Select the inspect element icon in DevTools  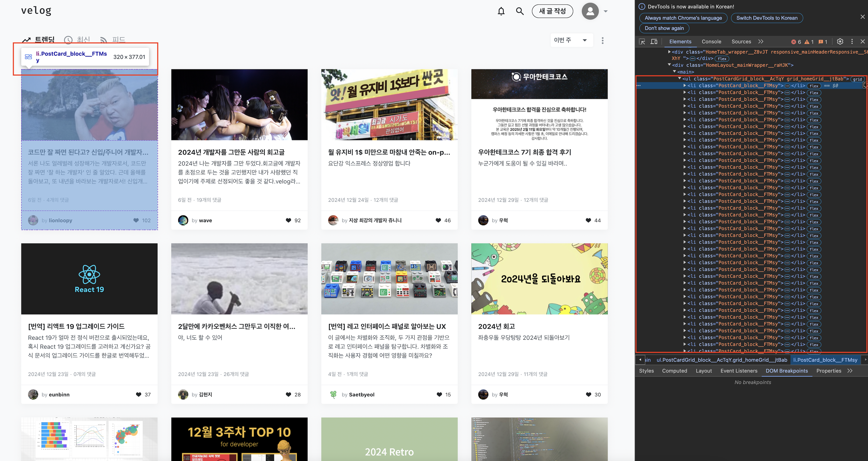[x=642, y=41]
